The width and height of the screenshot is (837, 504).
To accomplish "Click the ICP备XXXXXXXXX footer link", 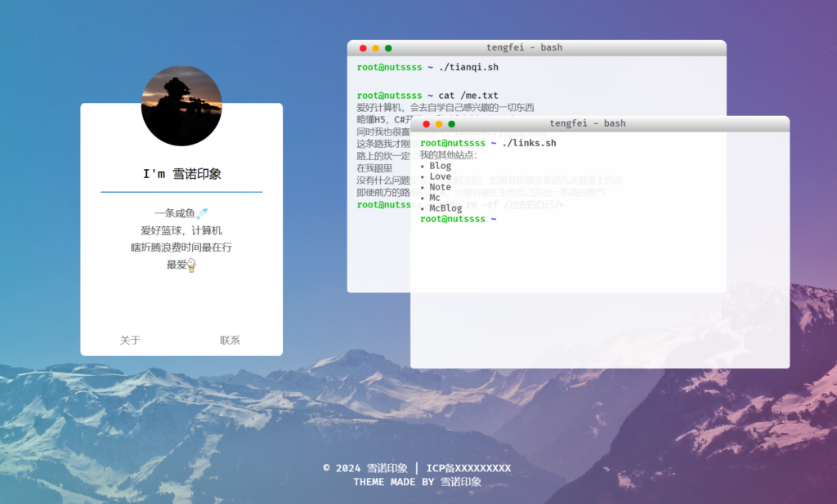I will coord(468,468).
